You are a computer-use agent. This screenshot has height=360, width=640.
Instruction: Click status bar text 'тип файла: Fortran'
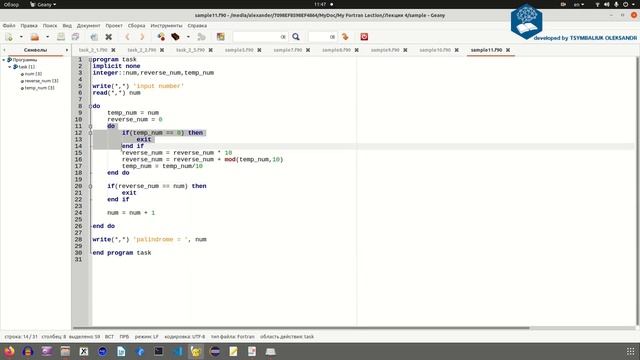[233, 337]
